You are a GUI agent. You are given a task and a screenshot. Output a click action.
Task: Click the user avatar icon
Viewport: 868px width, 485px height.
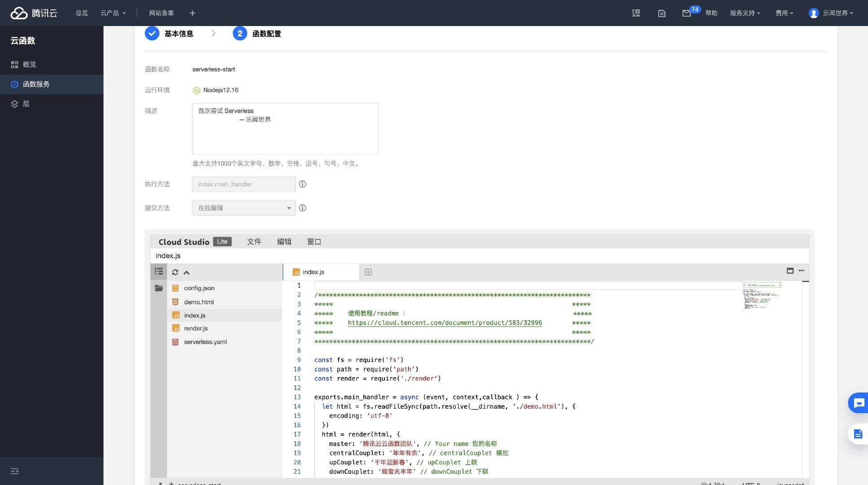(x=813, y=13)
